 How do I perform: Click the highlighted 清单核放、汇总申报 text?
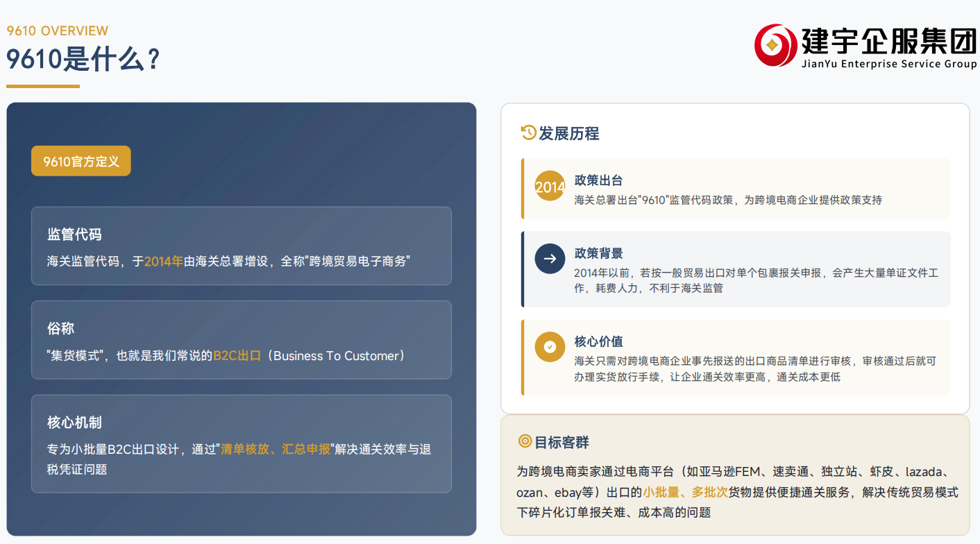[275, 449]
